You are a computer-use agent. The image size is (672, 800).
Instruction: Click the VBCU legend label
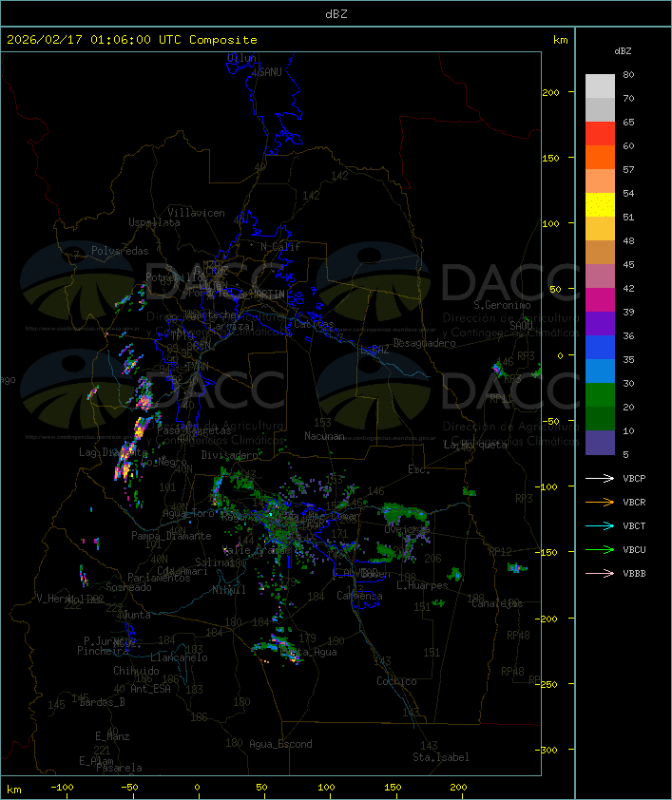coord(634,550)
